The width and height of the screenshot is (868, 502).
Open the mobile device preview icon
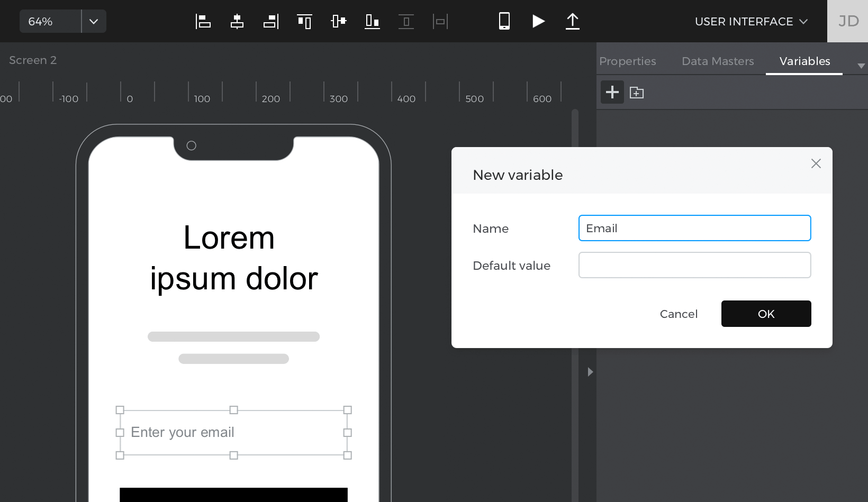click(x=504, y=21)
